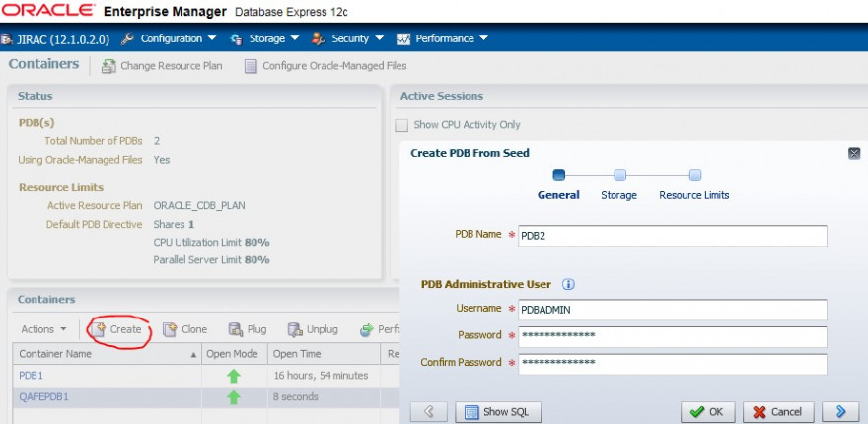Click the Show SQL button icon
Screen dimensions: 868x424
pyautogui.click(x=471, y=412)
